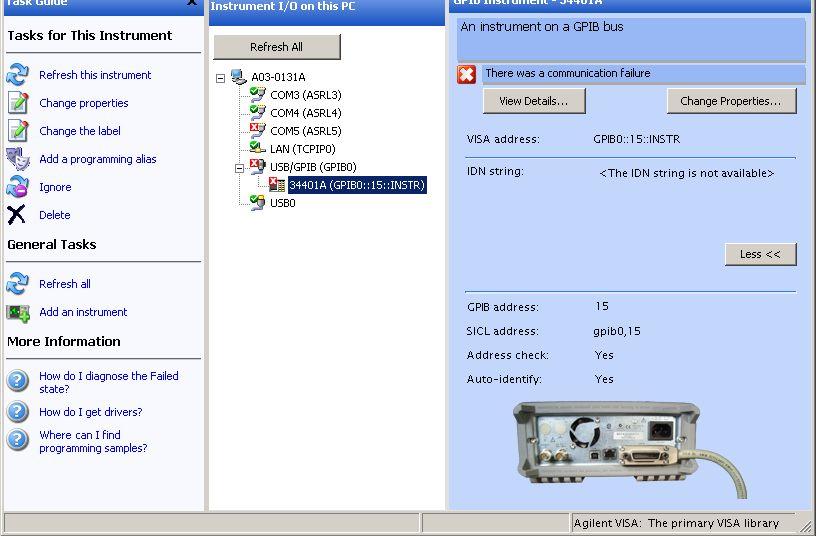Click the Refresh all general task link

pos(65,284)
